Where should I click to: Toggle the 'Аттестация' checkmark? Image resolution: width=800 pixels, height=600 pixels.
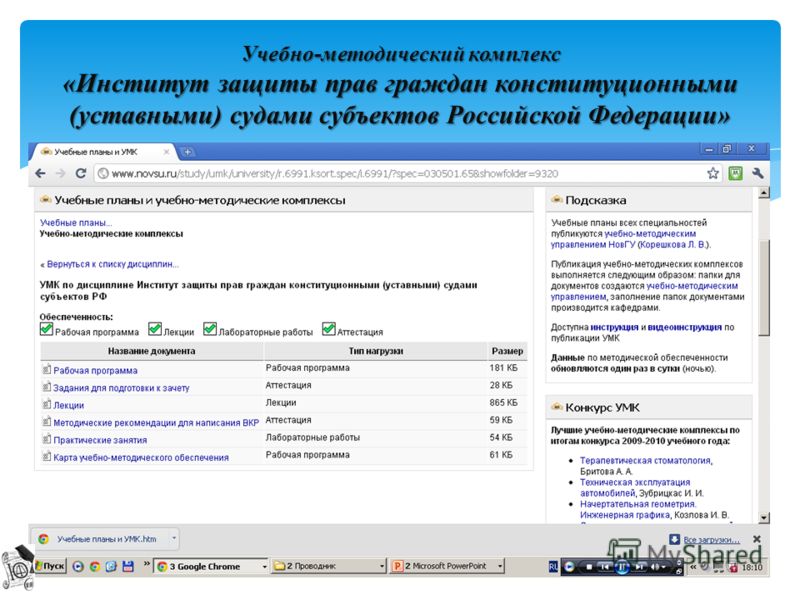click(329, 329)
